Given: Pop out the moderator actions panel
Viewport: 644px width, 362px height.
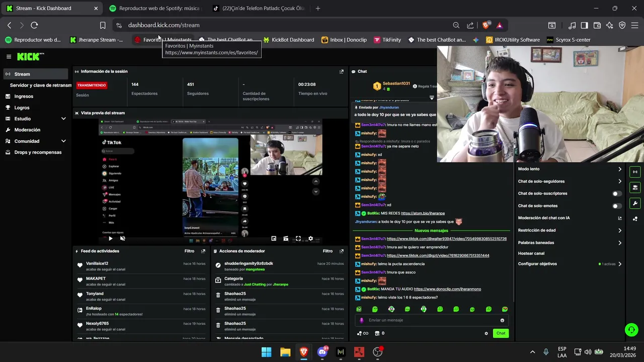Looking at the screenshot, I should 342,251.
